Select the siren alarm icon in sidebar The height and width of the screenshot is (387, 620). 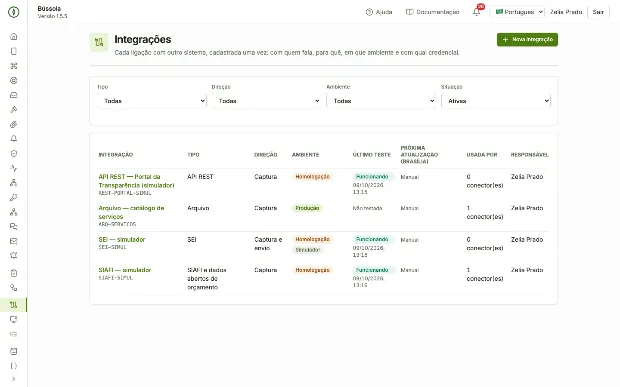click(x=13, y=256)
